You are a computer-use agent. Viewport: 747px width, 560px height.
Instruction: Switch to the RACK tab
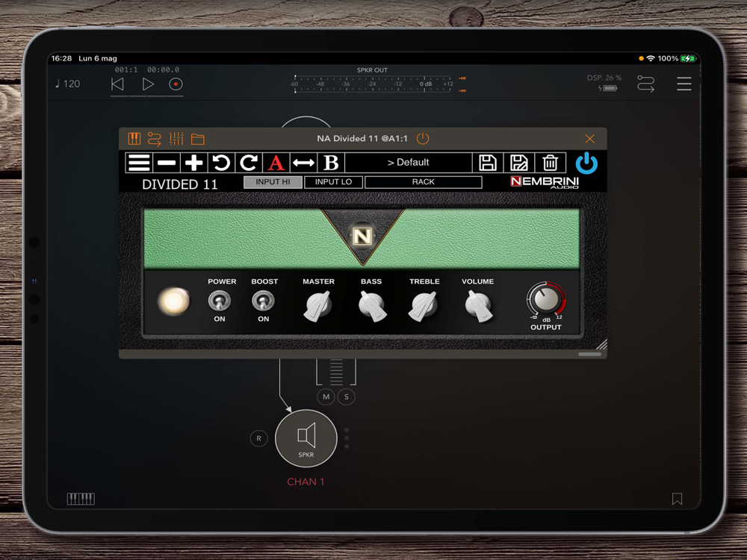pos(423,182)
